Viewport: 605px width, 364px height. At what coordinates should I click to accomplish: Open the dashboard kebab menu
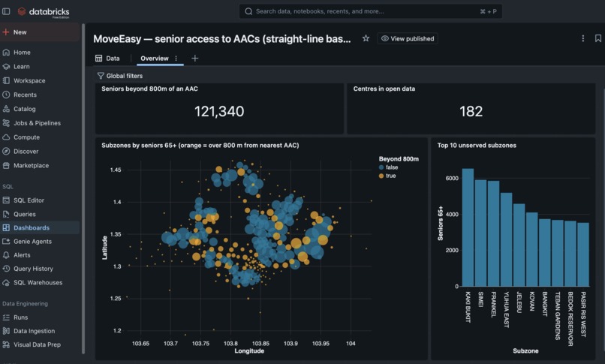click(x=583, y=38)
